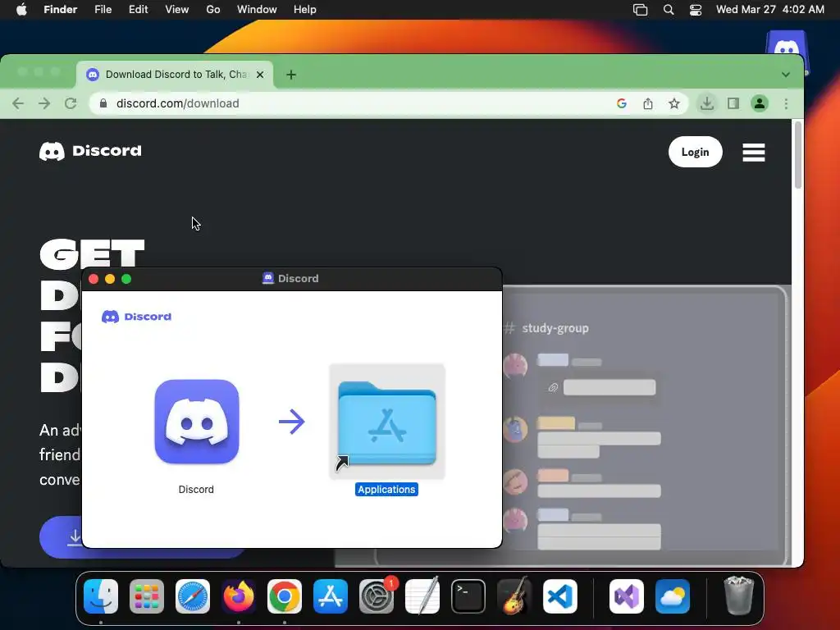
Task: Click the date and time in menu bar
Action: [x=769, y=10]
